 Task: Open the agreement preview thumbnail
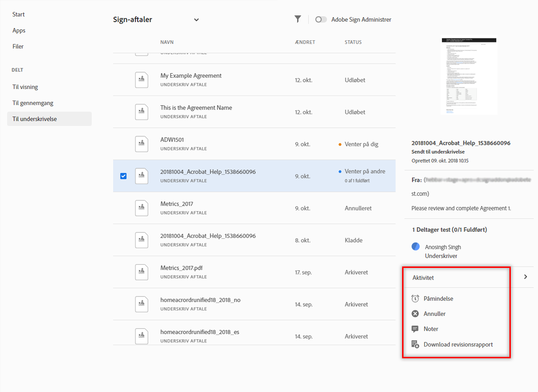point(469,76)
